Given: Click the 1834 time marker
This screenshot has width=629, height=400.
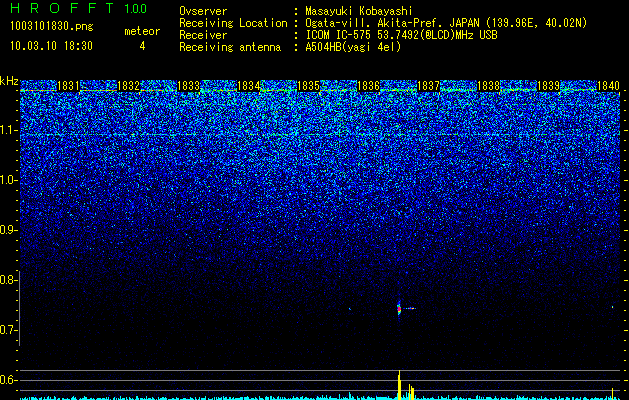Looking at the screenshot, I should click(248, 86).
